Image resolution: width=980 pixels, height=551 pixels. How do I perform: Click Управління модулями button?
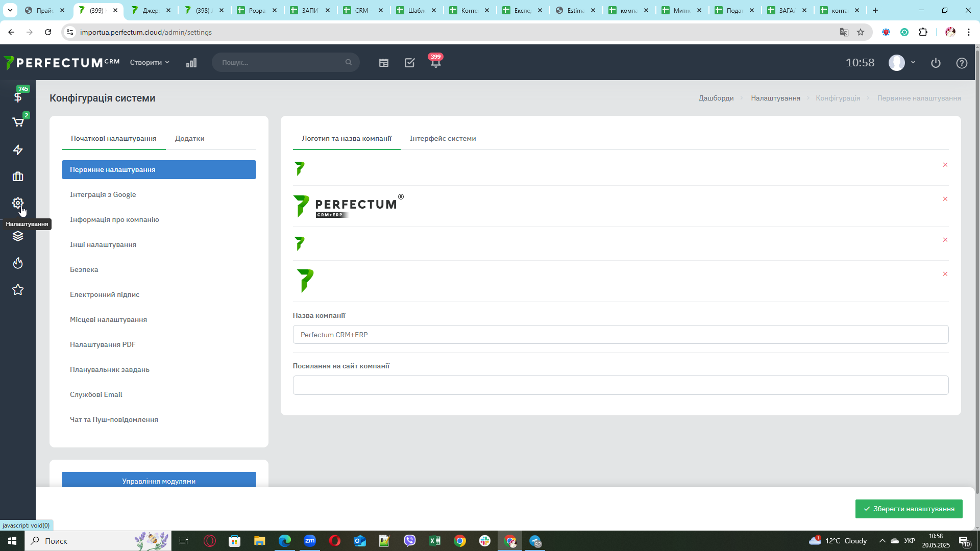point(159,480)
